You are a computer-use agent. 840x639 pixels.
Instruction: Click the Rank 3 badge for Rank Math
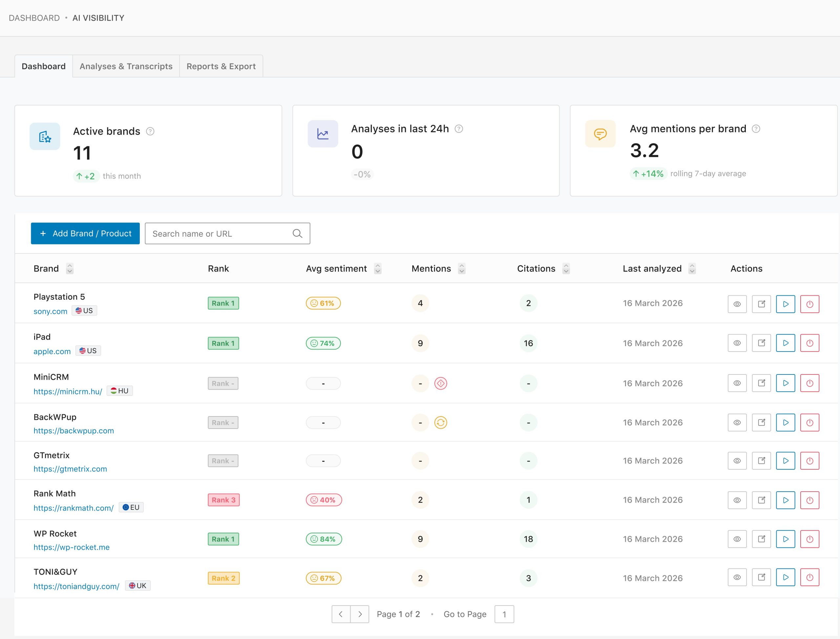[223, 500]
